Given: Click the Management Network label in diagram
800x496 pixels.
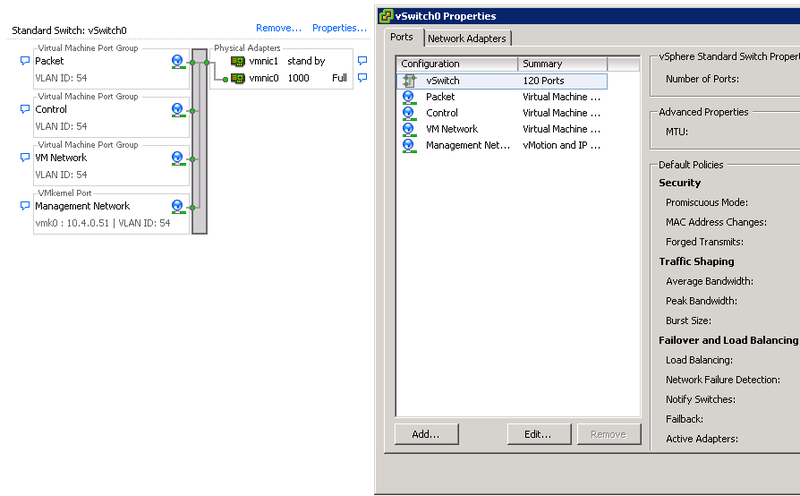Looking at the screenshot, I should 82,206.
